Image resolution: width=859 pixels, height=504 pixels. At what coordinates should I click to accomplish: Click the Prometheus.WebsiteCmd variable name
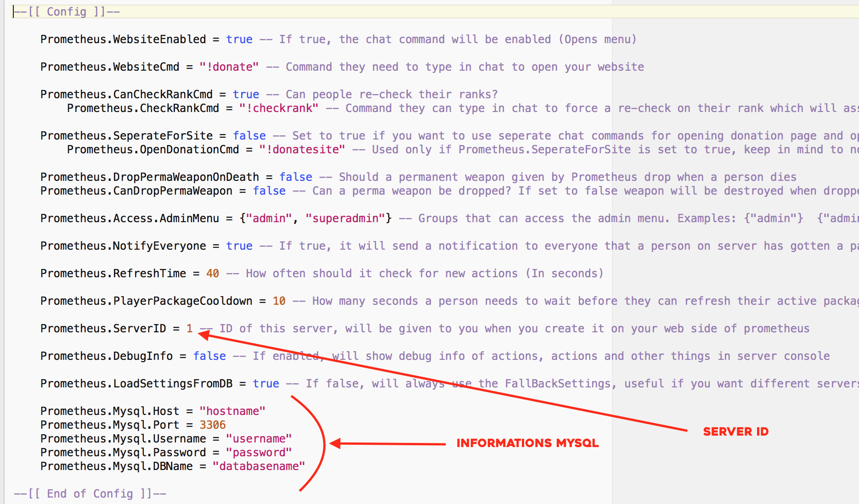point(110,67)
